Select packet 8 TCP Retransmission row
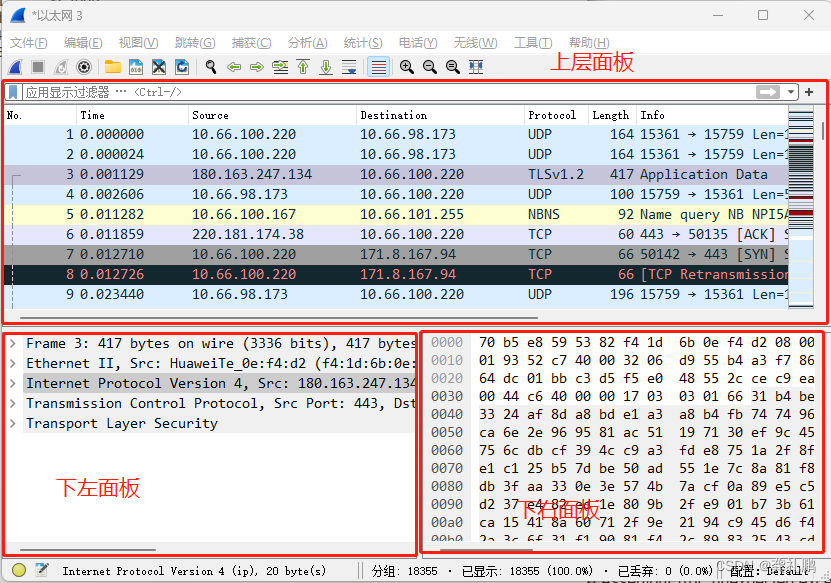 [396, 275]
